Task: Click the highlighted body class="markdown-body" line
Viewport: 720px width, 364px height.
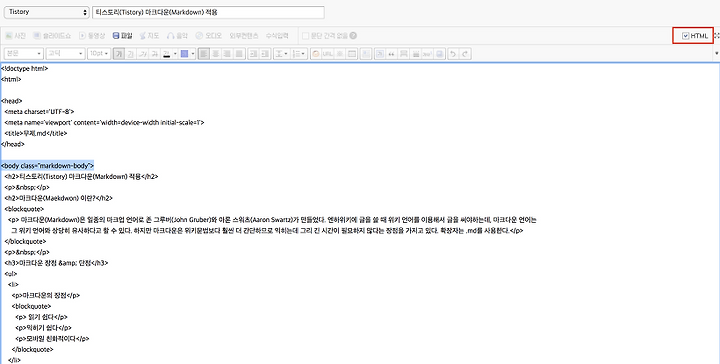Action: click(x=47, y=166)
